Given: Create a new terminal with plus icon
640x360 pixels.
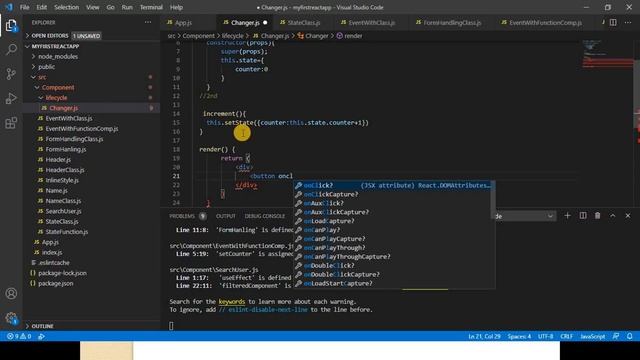Looking at the screenshot, I should [x=567, y=216].
